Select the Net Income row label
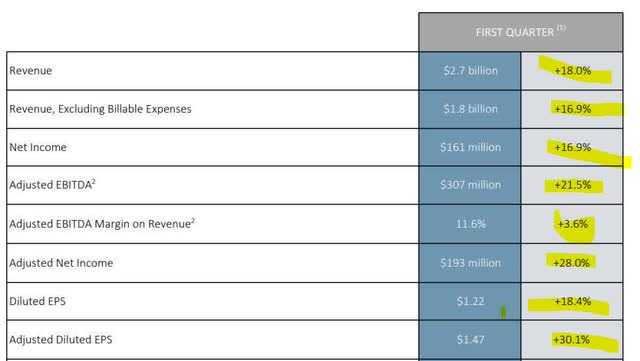 tap(38, 147)
